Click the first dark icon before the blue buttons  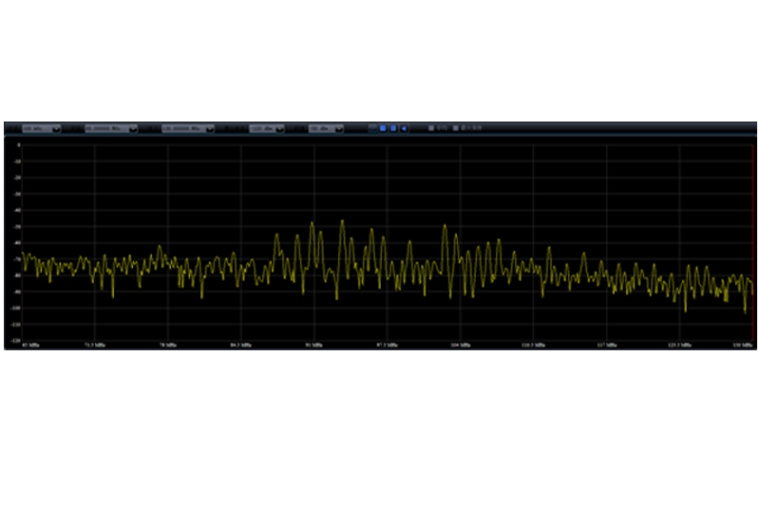click(373, 129)
